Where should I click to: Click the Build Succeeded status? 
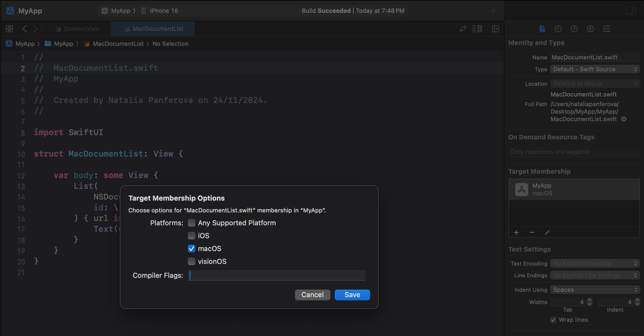[353, 11]
